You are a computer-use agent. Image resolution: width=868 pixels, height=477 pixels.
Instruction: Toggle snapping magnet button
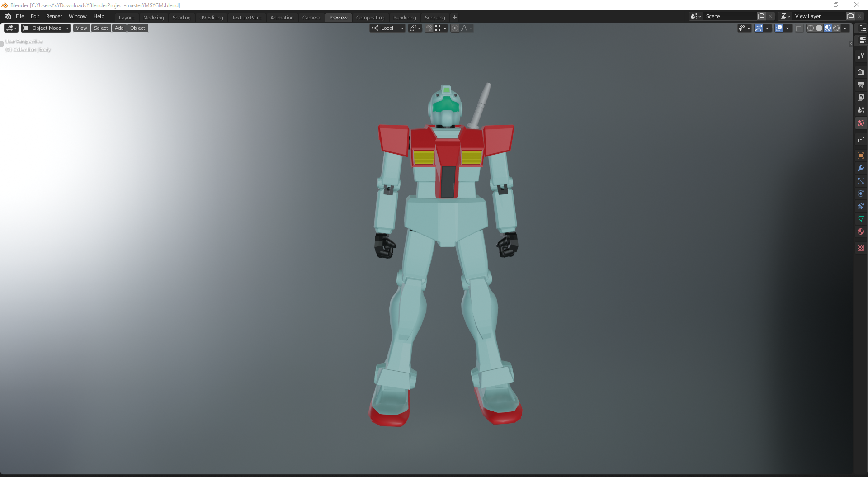coord(429,28)
